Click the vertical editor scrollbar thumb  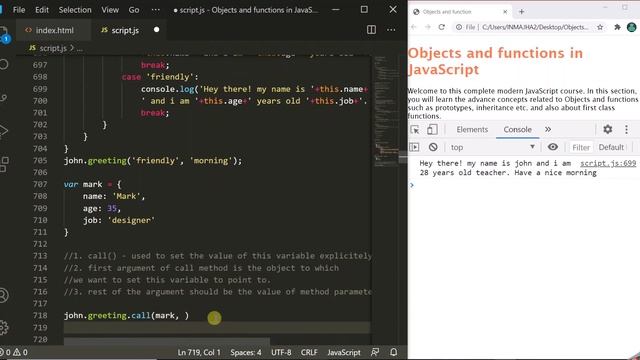point(403,157)
